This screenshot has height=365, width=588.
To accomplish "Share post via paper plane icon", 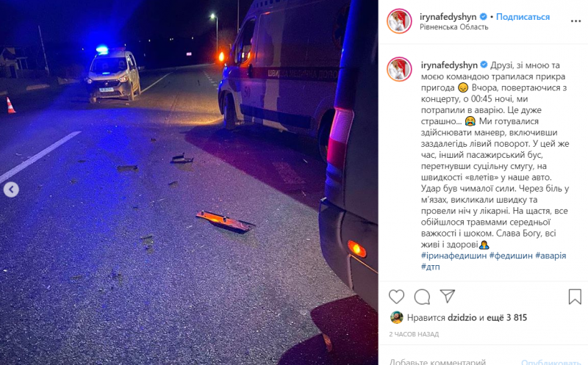I will [x=448, y=296].
